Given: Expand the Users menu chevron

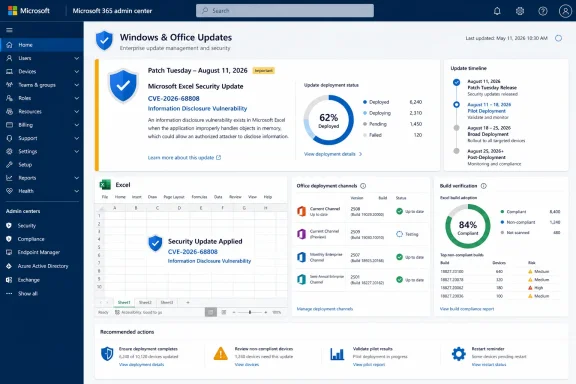Looking at the screenshot, I should 76,58.
